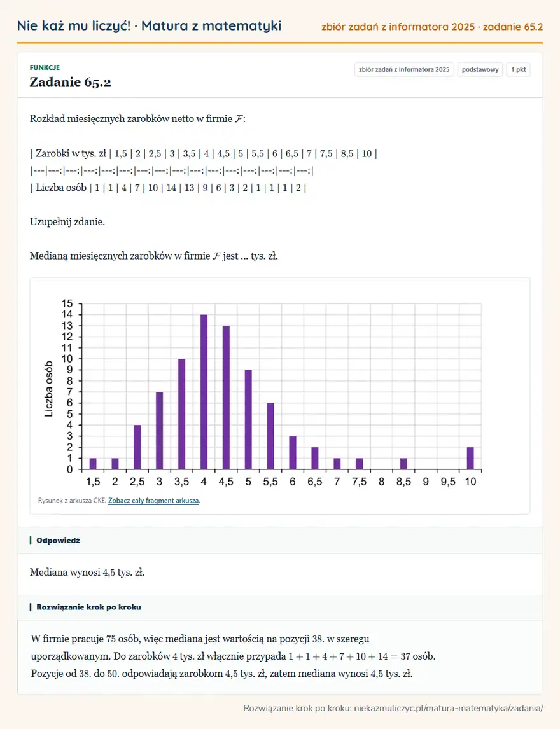Click the chart bar above 4,5
Screen dimensions: 560x729
(x=226, y=398)
